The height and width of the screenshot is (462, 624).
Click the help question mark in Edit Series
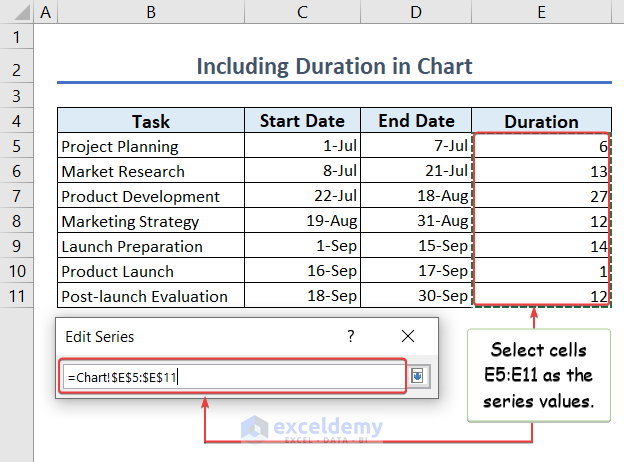(x=351, y=337)
